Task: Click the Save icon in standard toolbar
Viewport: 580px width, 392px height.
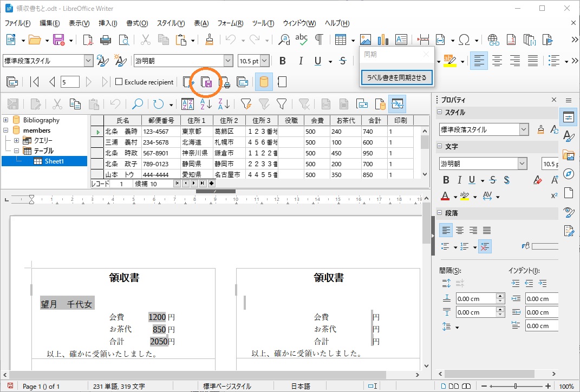Action: tap(59, 40)
